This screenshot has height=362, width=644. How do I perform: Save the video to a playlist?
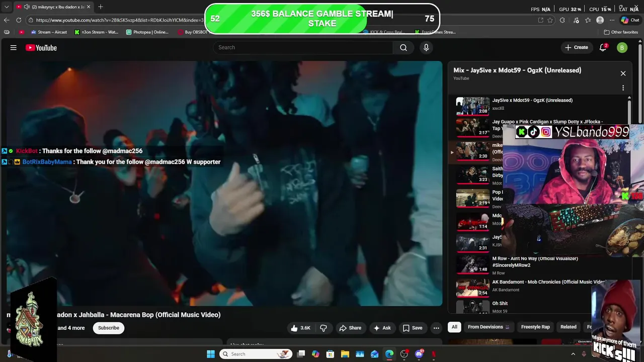coord(412,328)
